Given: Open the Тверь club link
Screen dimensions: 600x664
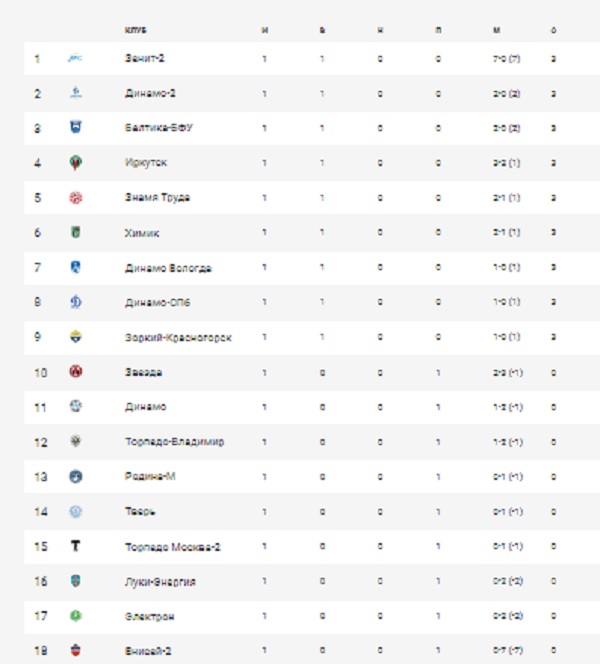Looking at the screenshot, I should [x=140, y=512].
